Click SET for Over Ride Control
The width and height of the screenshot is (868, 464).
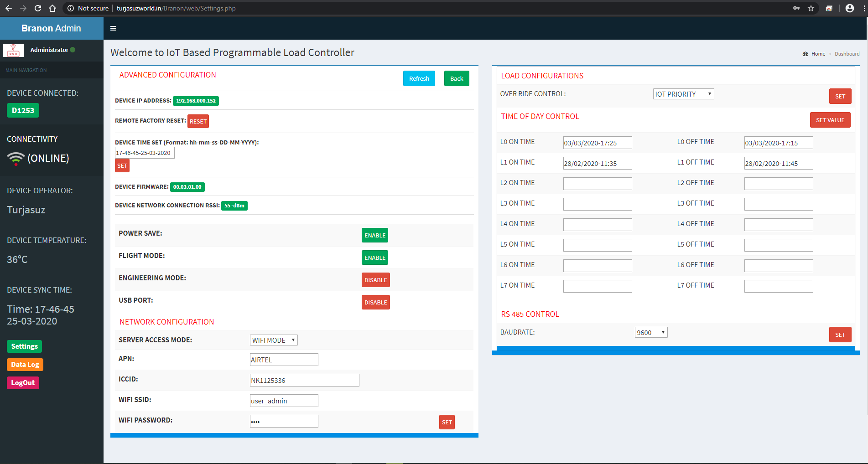(x=840, y=96)
